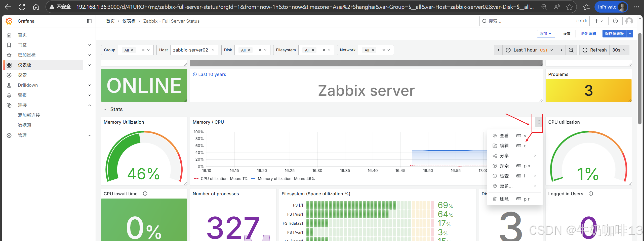644x241 pixels.
Task: Open the Administration (管理) sidebar item
Action: point(22,135)
